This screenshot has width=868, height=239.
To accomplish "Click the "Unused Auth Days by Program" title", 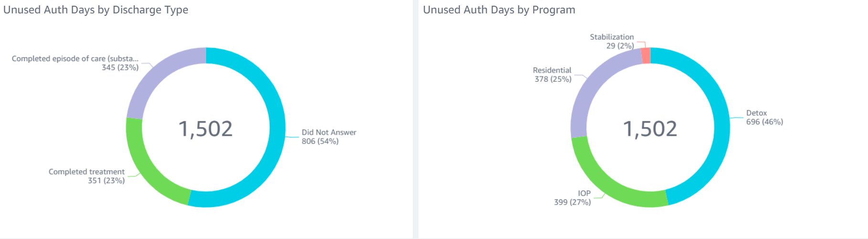I will click(x=499, y=10).
